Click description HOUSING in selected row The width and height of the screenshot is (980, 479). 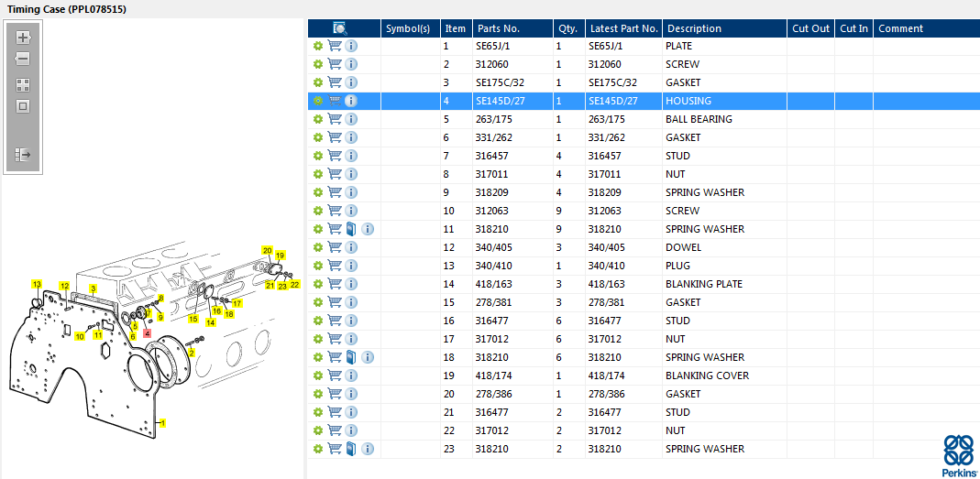(688, 101)
